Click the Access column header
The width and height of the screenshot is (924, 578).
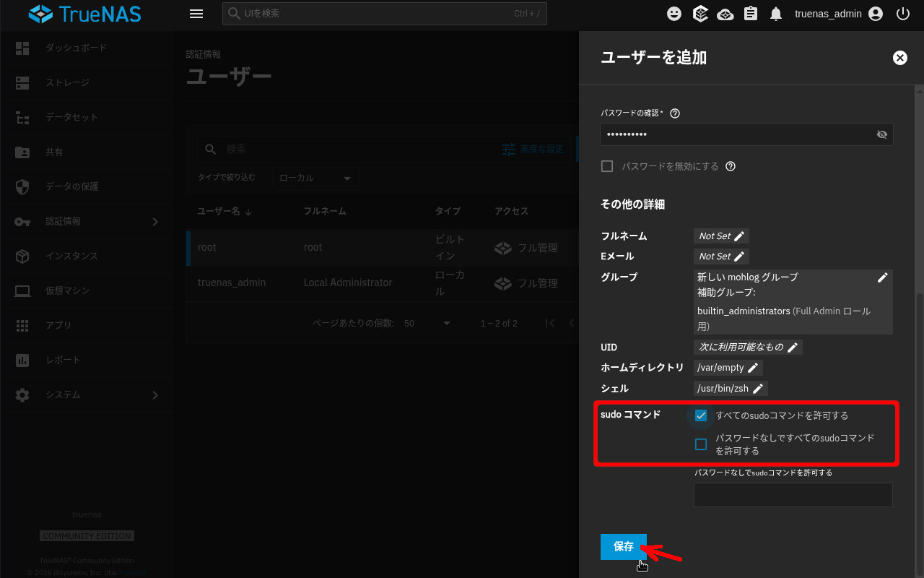pyautogui.click(x=511, y=212)
